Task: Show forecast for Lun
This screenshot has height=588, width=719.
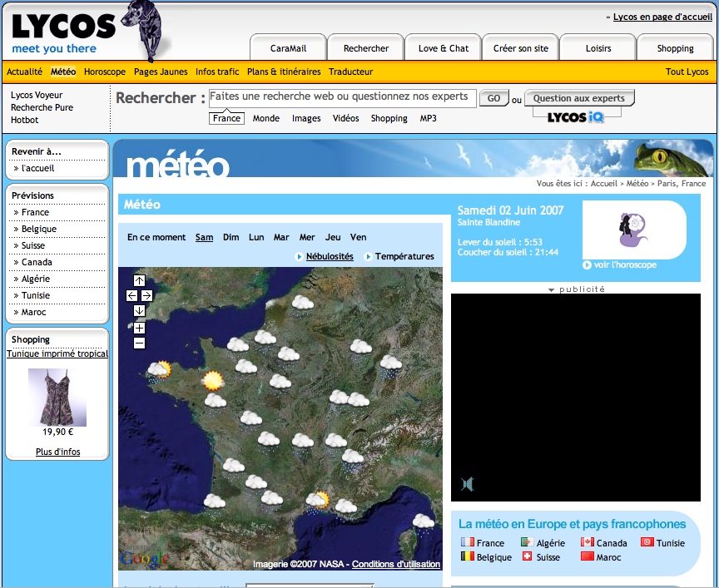Action: pyautogui.click(x=256, y=237)
